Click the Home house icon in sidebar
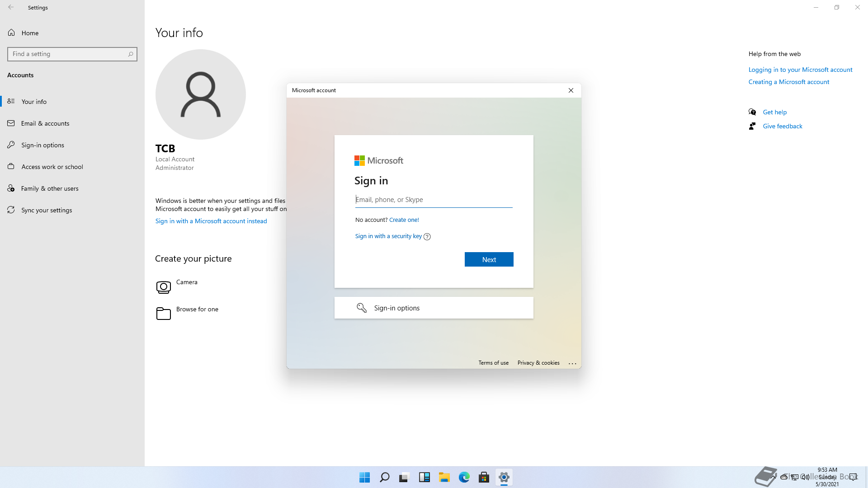868x488 pixels. click(11, 33)
